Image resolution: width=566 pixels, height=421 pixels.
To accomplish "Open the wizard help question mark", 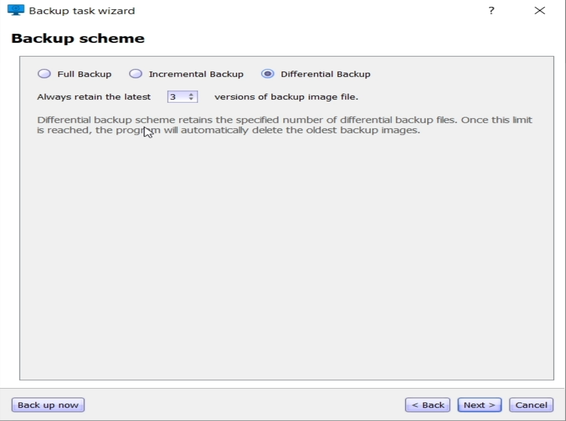I will (491, 10).
